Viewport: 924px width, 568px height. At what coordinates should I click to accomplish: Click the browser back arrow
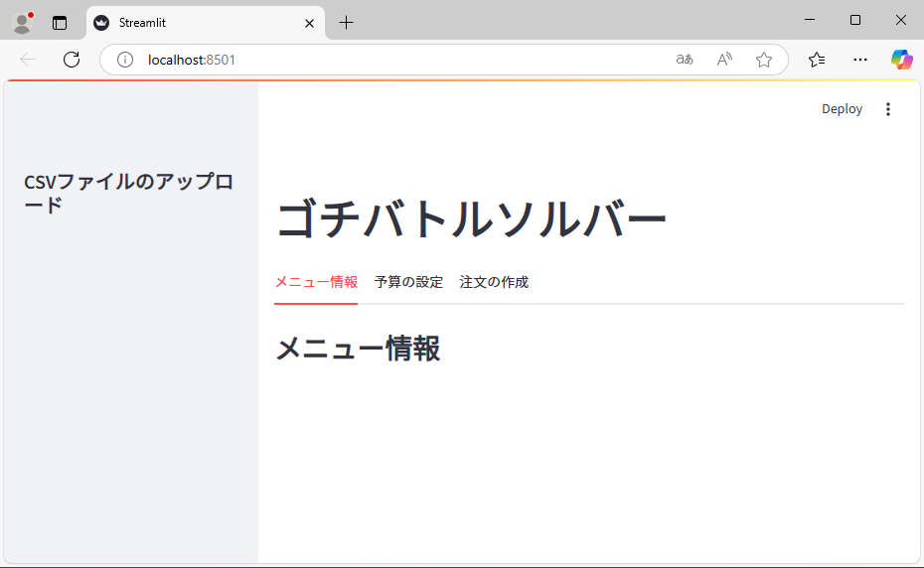pyautogui.click(x=28, y=60)
